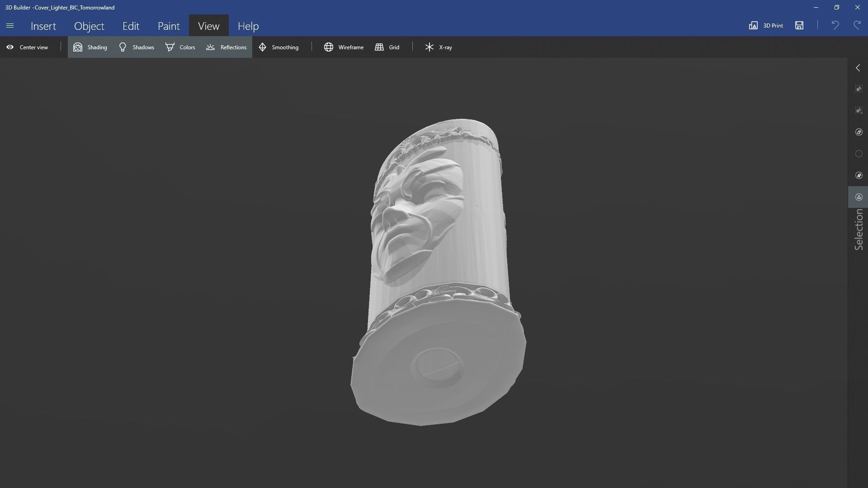Show the Grid
The width and height of the screenshot is (868, 488).
pyautogui.click(x=387, y=47)
